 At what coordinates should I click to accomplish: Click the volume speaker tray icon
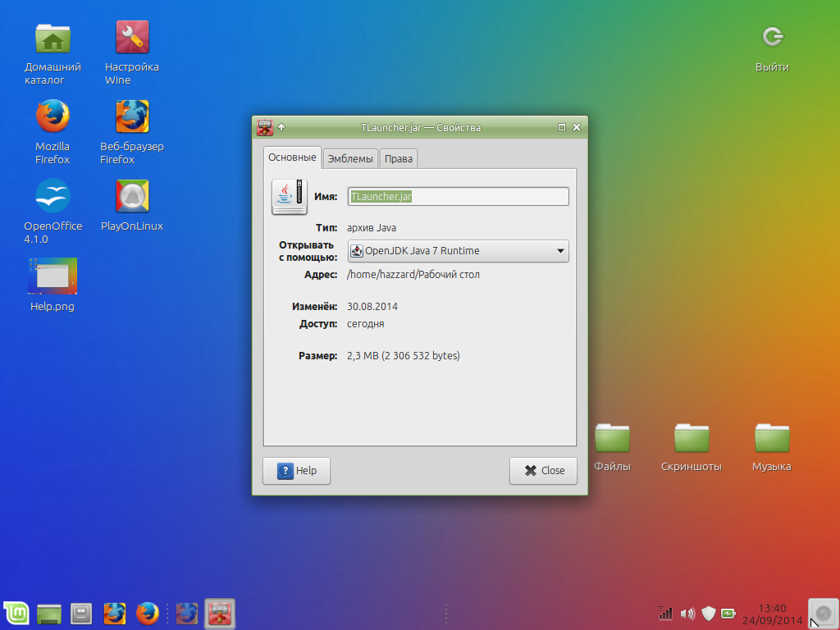(687, 613)
